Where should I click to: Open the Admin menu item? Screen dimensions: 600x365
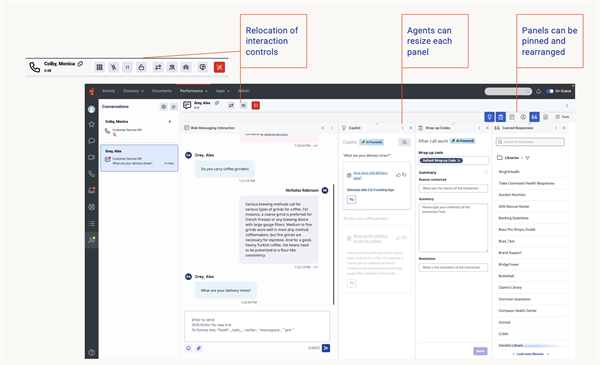pos(244,91)
